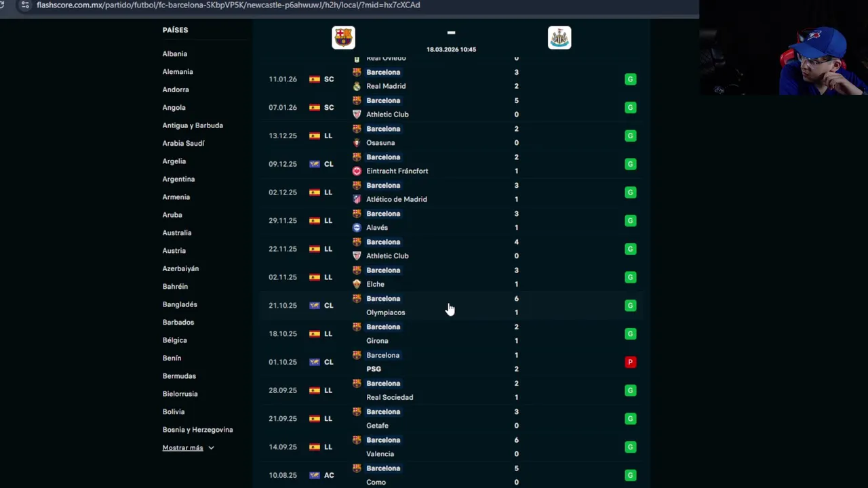Click Osasuna team crest icon
The image size is (868, 488).
coord(357,143)
